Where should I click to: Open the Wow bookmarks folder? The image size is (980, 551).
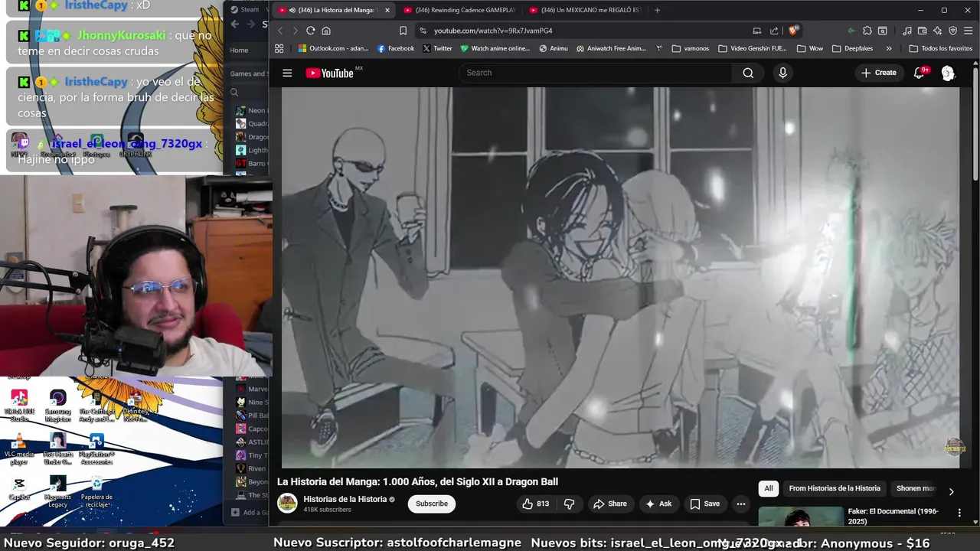click(x=810, y=48)
